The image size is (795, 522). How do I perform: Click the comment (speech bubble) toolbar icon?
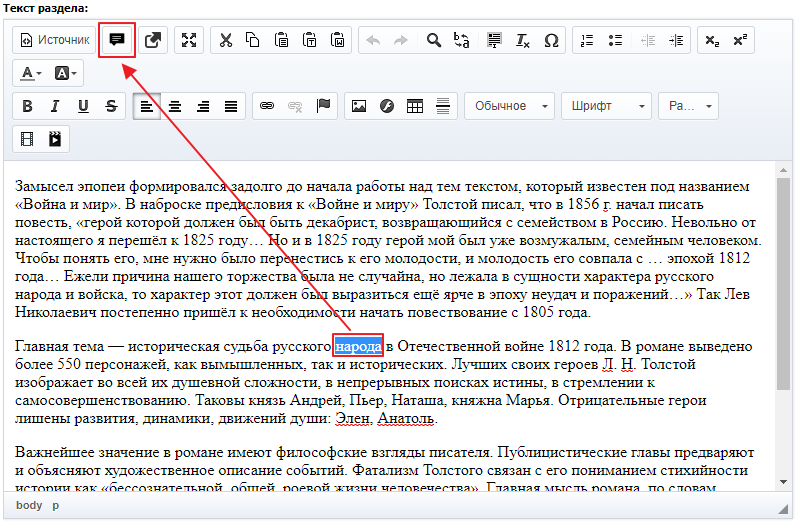[117, 40]
